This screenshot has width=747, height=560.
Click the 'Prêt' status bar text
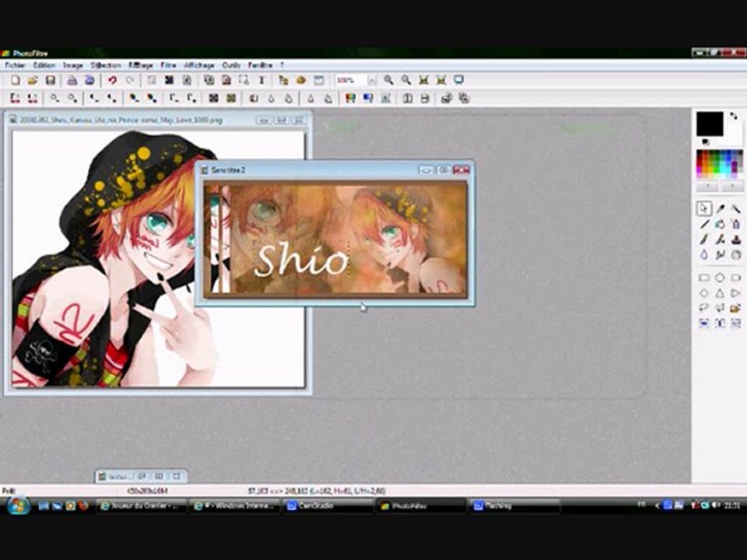pos(9,490)
